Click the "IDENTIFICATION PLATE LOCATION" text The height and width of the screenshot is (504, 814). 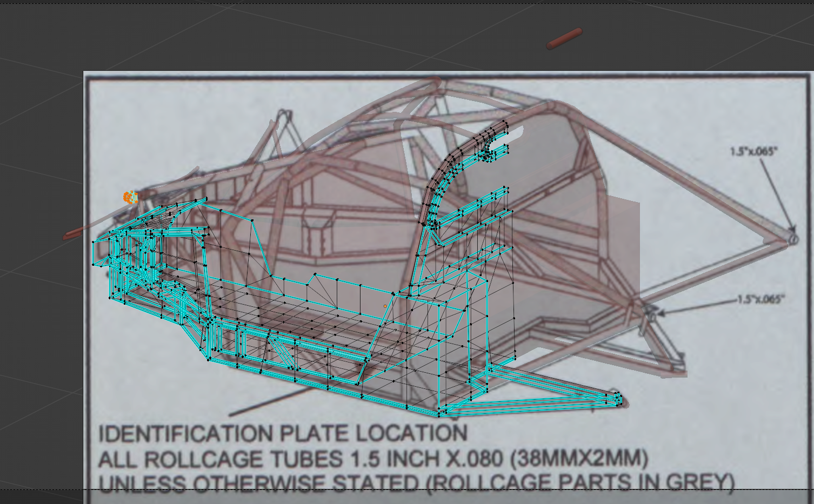point(283,433)
